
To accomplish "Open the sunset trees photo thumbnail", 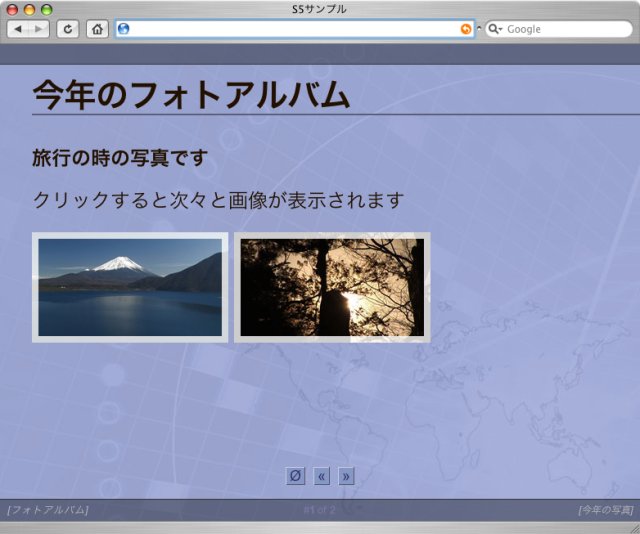I will click(332, 287).
